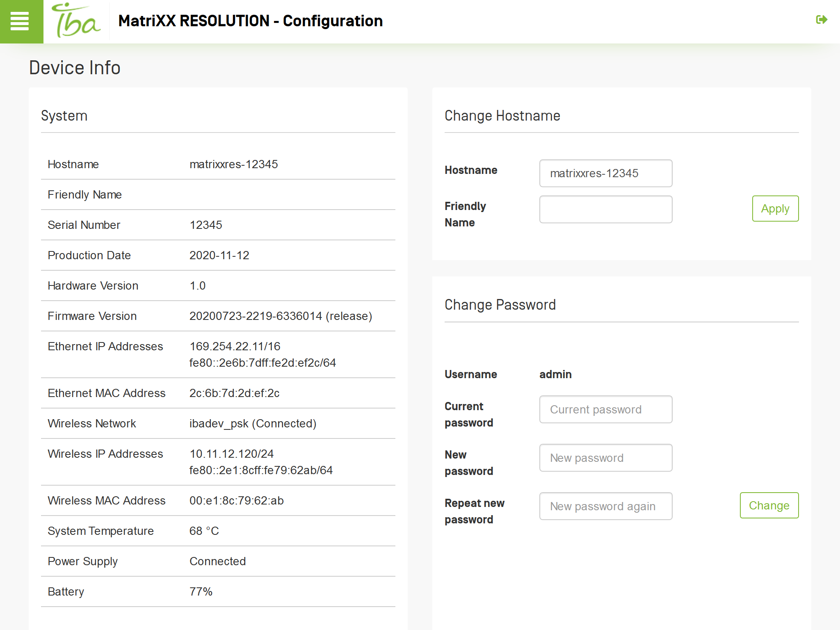This screenshot has width=840, height=630.
Task: Click the Device Info page heading
Action: point(75,68)
